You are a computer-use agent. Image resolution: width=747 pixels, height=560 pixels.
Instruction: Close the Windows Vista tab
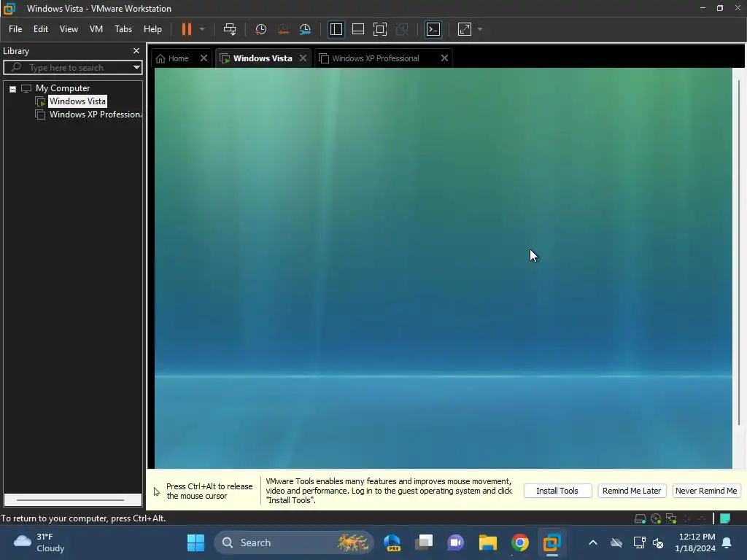click(x=303, y=58)
